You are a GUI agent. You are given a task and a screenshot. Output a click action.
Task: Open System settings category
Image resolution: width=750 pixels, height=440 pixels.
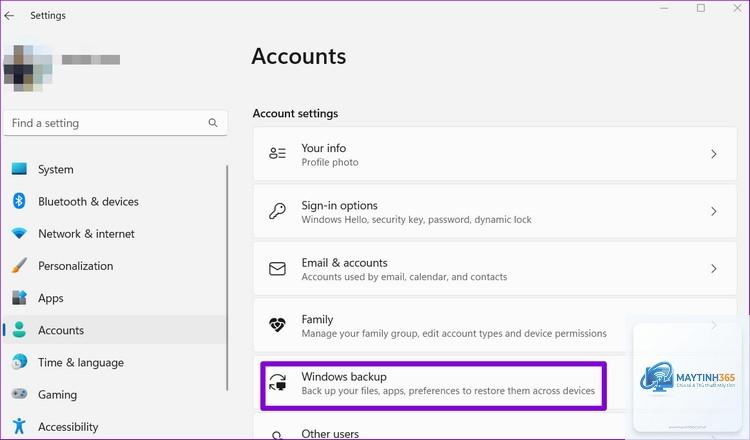pos(115,169)
